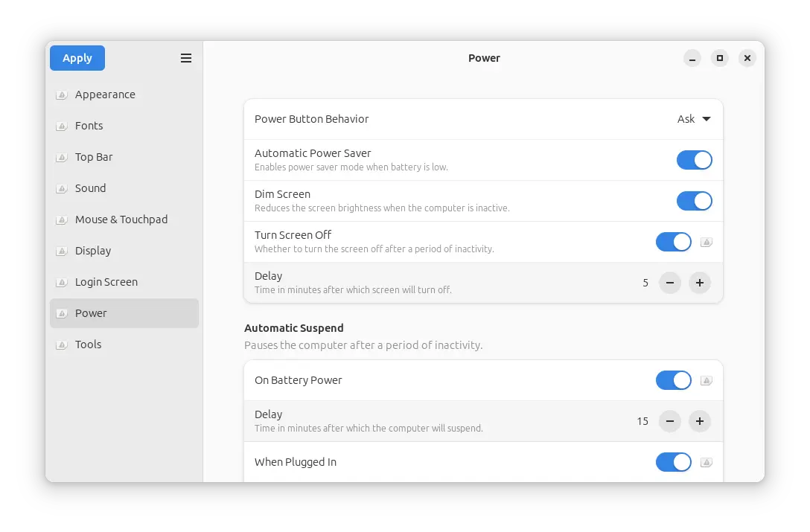Click the icon next to Appearance
810x532 pixels.
coord(61,95)
